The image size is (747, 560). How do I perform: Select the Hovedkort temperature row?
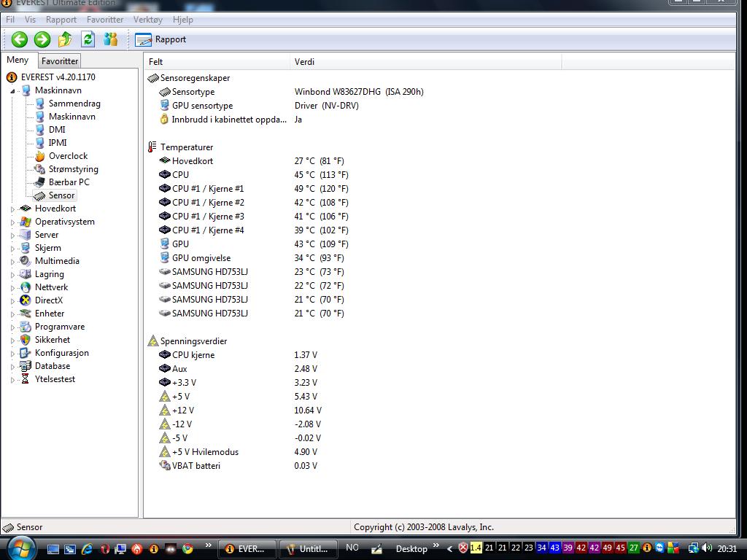[x=252, y=161]
